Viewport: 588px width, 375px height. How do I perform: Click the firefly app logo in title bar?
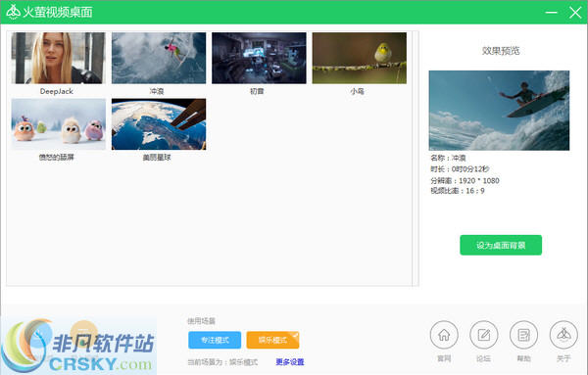(x=13, y=12)
